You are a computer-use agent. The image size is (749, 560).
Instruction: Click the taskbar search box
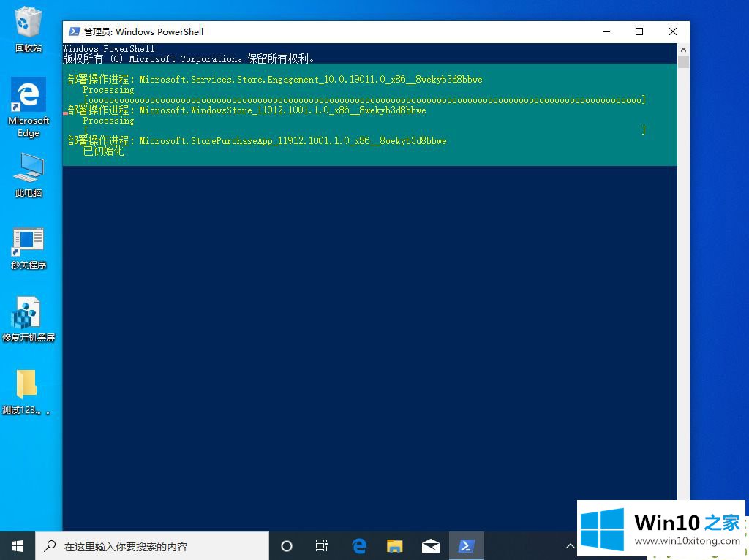(x=152, y=545)
